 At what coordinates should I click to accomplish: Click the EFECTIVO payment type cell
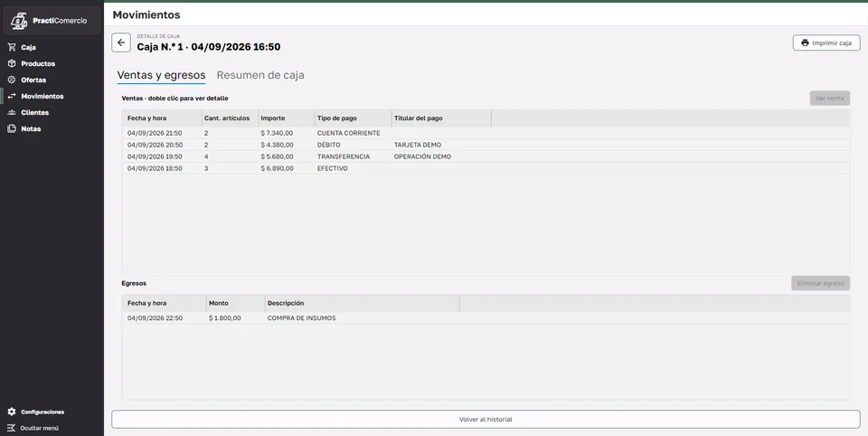click(x=332, y=168)
